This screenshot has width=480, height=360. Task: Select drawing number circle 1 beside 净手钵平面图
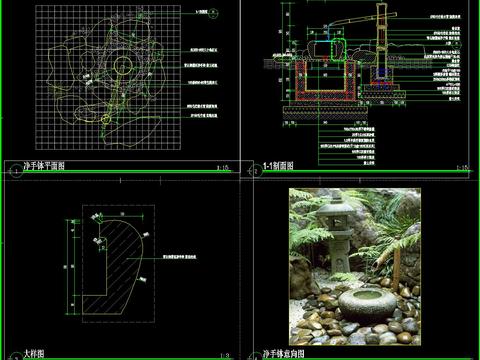[x=16, y=171]
